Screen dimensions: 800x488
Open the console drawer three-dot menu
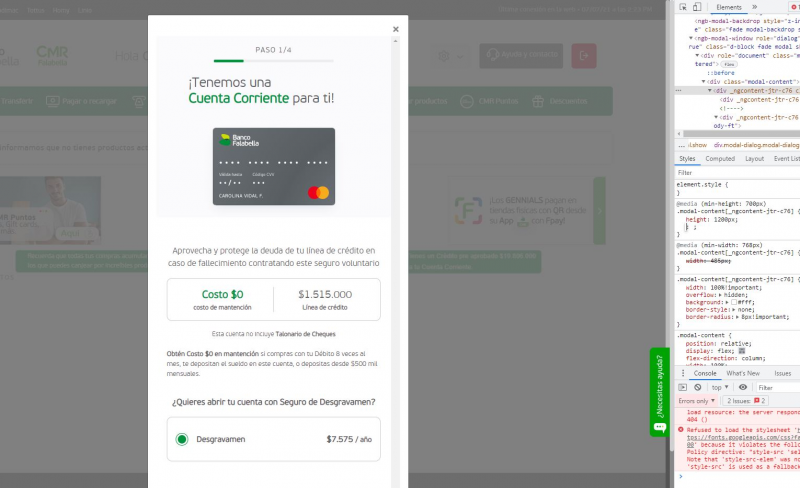(x=683, y=373)
